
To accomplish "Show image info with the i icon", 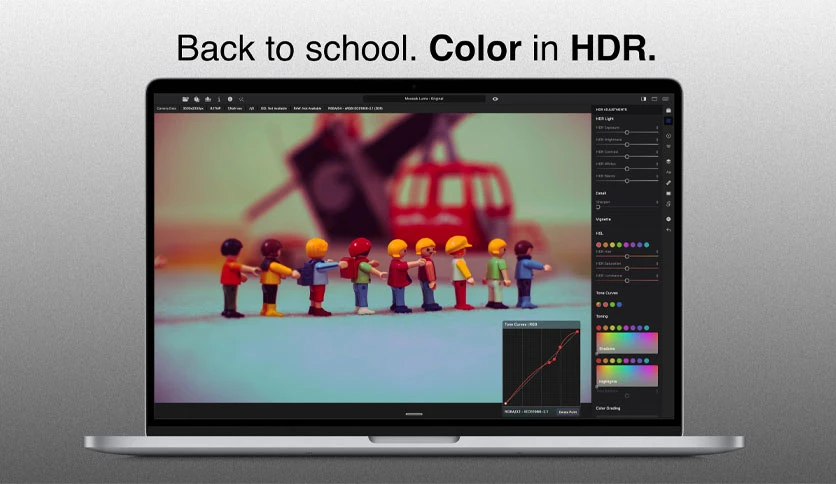I will [x=219, y=99].
